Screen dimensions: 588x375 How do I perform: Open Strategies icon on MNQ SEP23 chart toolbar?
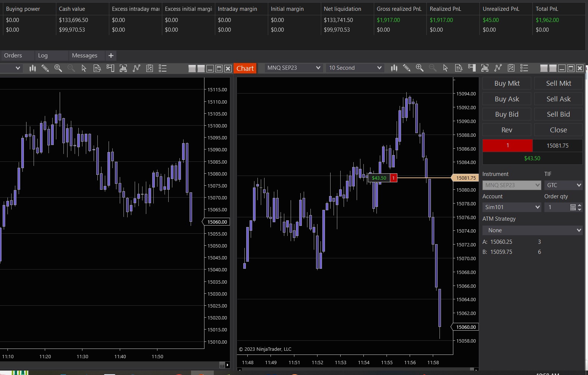click(511, 68)
